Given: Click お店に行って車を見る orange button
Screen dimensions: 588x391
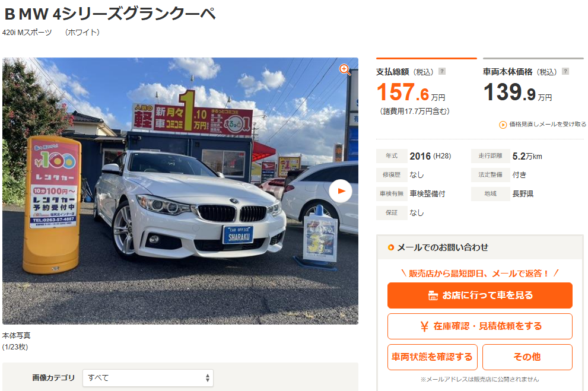Looking at the screenshot, I should pyautogui.click(x=479, y=295).
